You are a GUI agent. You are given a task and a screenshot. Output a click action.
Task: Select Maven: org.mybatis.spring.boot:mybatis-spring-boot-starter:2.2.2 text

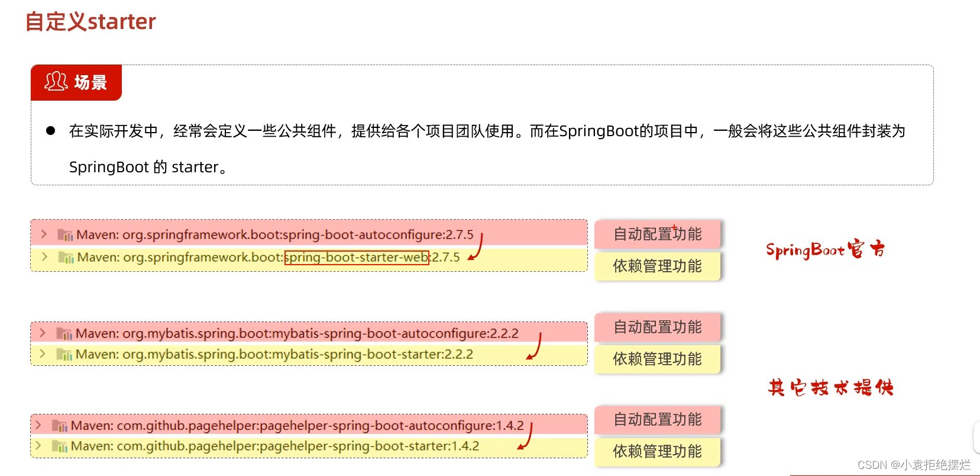[x=274, y=354]
